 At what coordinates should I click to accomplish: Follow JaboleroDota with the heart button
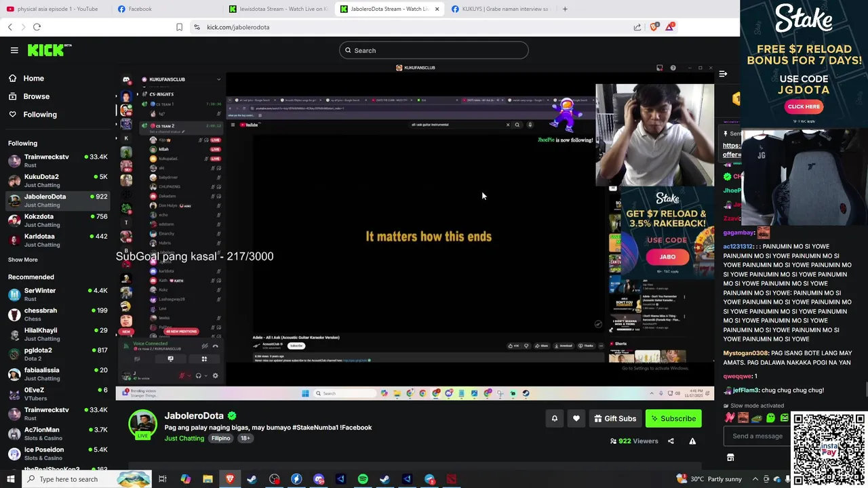(576, 419)
